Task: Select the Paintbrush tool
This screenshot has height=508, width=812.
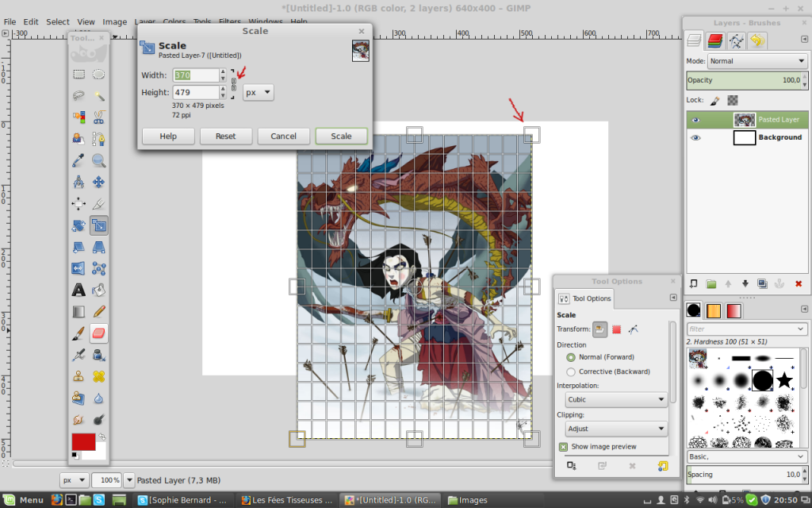Action: [x=79, y=333]
